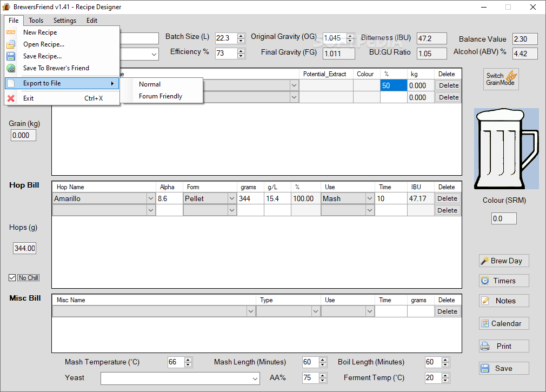The image size is (546, 392).
Task: Click the Original Gravity stepper arrows
Action: click(x=350, y=38)
